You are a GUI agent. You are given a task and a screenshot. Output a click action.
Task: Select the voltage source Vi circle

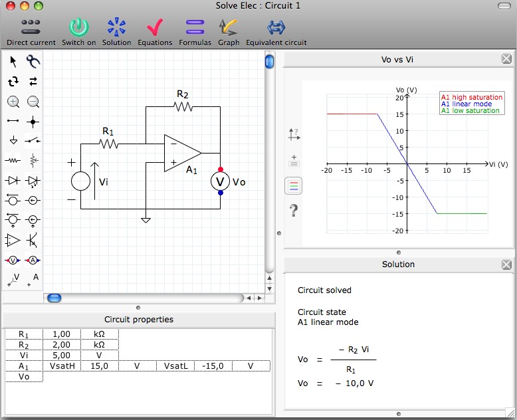[x=81, y=181]
